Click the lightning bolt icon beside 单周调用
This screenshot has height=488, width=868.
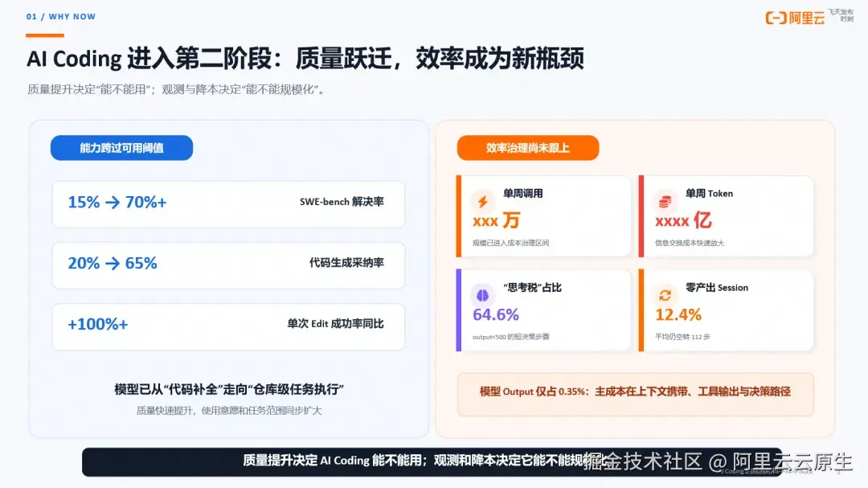pyautogui.click(x=483, y=201)
